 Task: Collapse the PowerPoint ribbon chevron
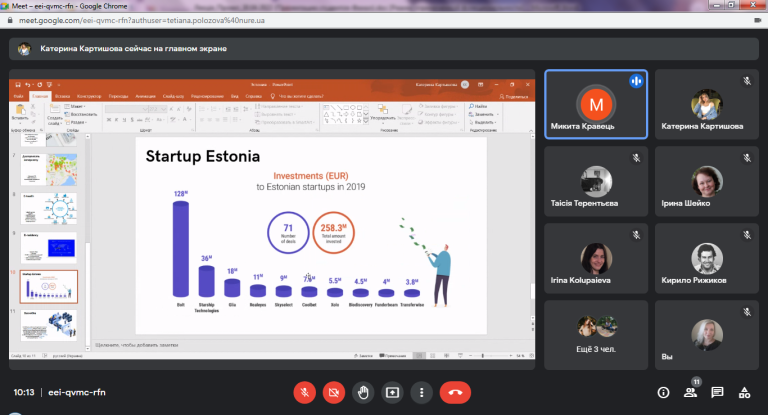coord(531,130)
